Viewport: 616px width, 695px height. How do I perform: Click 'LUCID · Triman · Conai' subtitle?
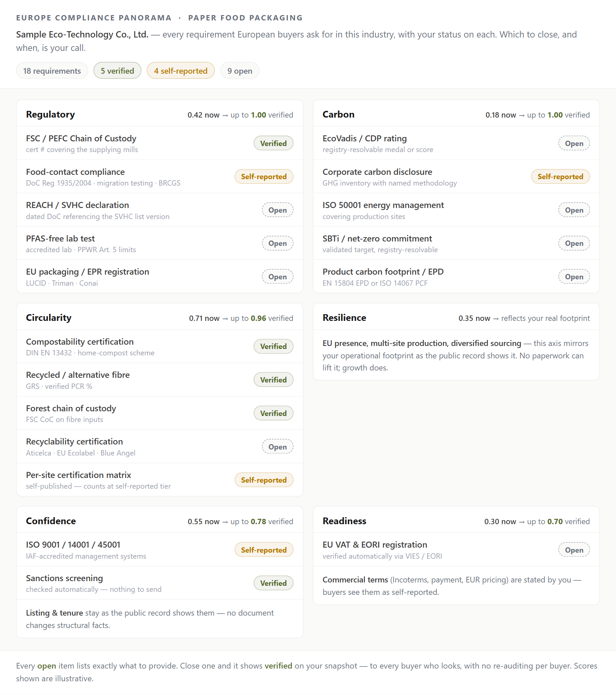pos(62,283)
